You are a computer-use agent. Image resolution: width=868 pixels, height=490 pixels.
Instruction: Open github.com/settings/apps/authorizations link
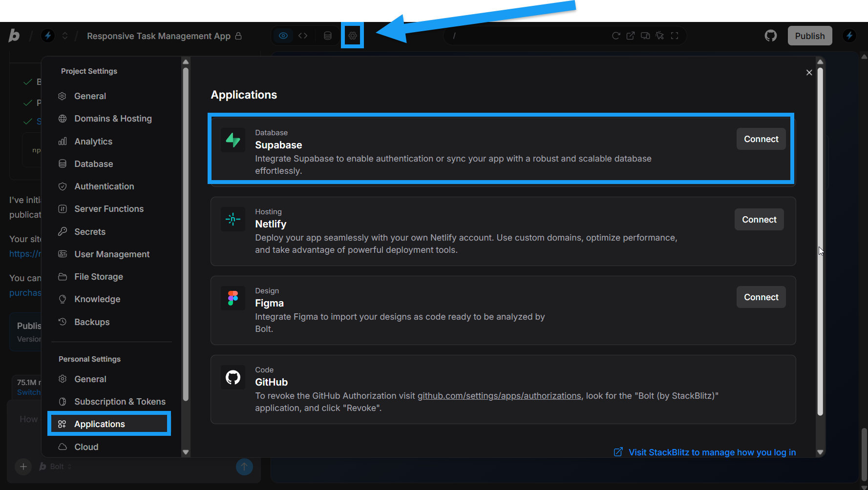pyautogui.click(x=499, y=396)
